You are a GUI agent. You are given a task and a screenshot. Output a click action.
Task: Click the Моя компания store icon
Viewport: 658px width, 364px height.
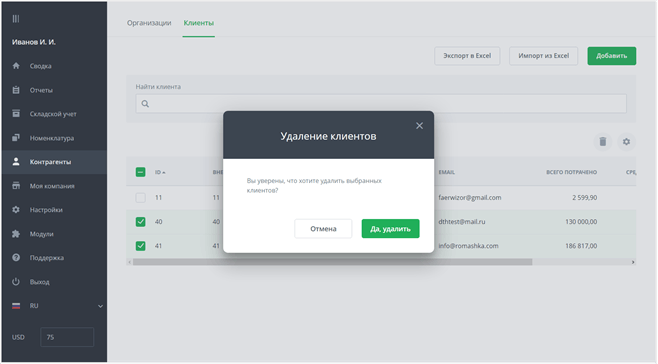pos(16,186)
